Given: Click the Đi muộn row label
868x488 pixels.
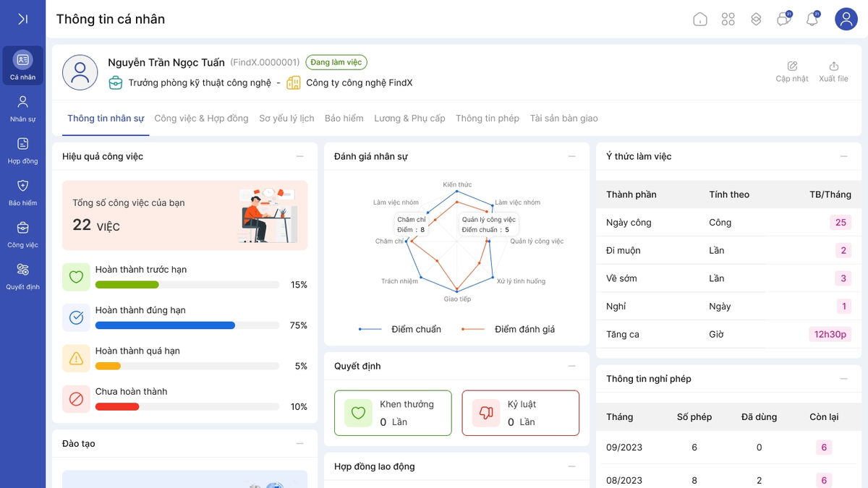Looking at the screenshot, I should click(x=624, y=251).
